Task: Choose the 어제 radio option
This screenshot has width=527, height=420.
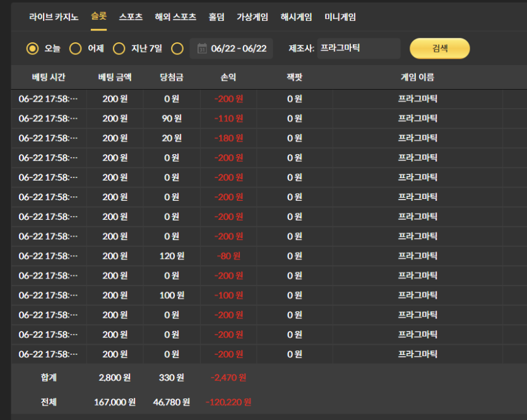Action: [x=75, y=49]
